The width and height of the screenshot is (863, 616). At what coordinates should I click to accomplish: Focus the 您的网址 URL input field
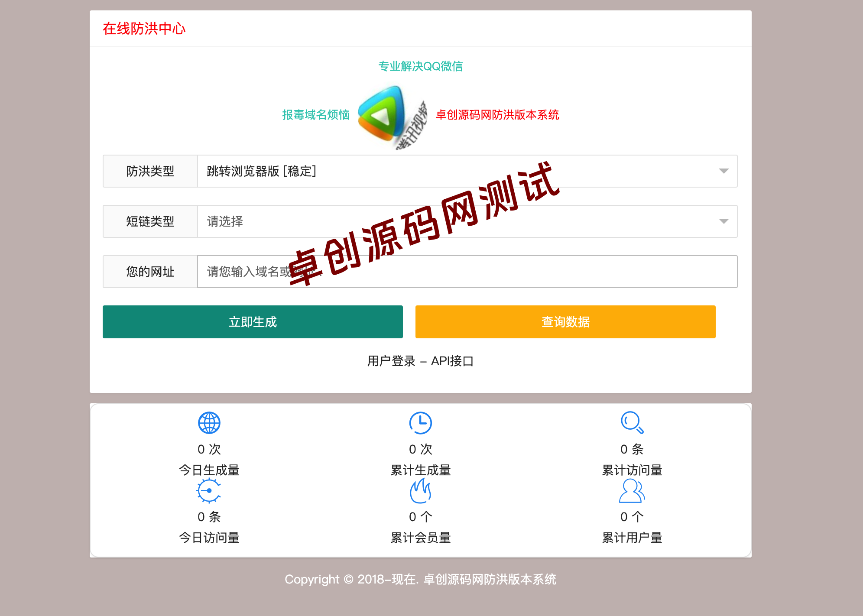tap(467, 272)
